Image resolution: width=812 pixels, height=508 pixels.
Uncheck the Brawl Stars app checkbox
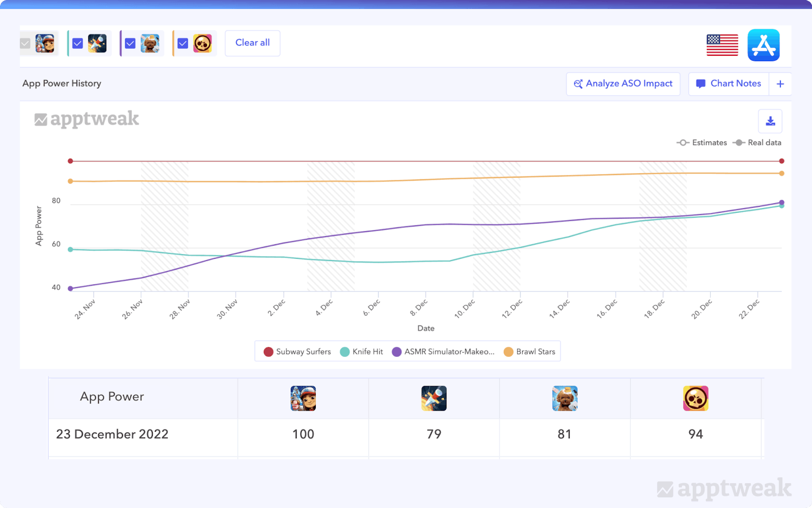click(x=183, y=43)
